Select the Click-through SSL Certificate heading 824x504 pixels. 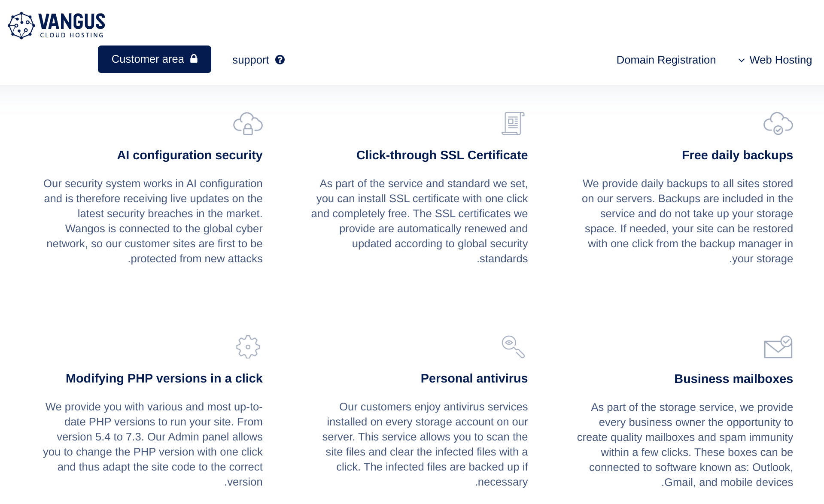442,155
